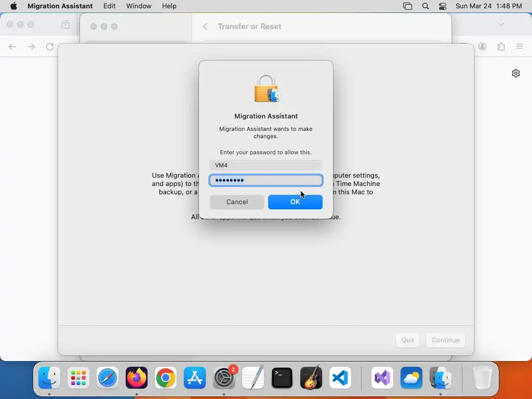Click the browser sidebar tabs icon
The height and width of the screenshot is (399, 532).
(x=65, y=25)
